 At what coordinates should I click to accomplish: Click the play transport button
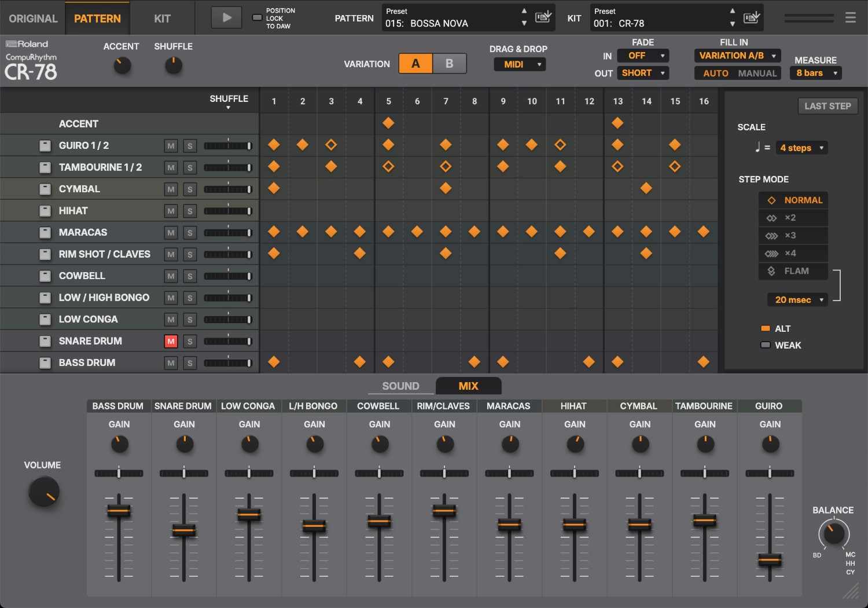[226, 17]
